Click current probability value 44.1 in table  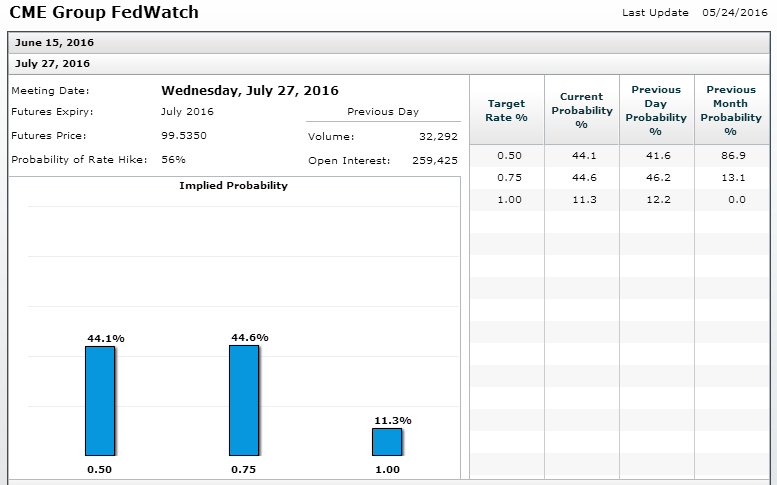(584, 156)
